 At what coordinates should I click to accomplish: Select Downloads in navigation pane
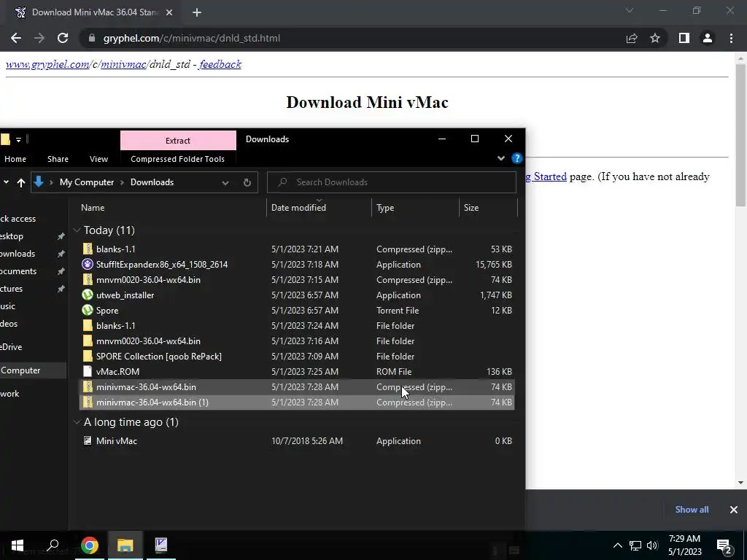click(18, 254)
